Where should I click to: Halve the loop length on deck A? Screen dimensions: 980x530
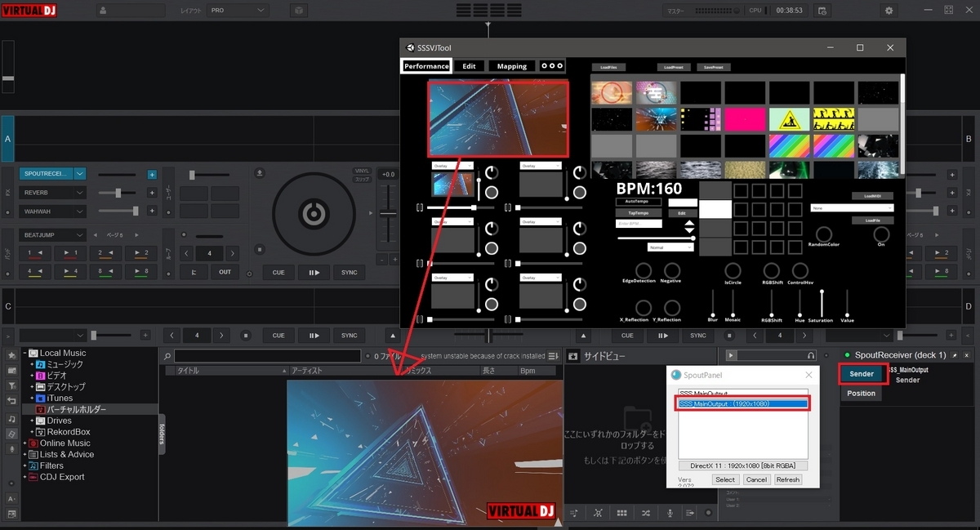click(x=186, y=253)
